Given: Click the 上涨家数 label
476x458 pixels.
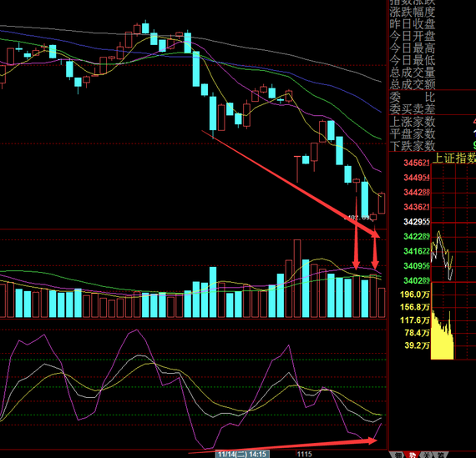Looking at the screenshot, I should tap(413, 122).
